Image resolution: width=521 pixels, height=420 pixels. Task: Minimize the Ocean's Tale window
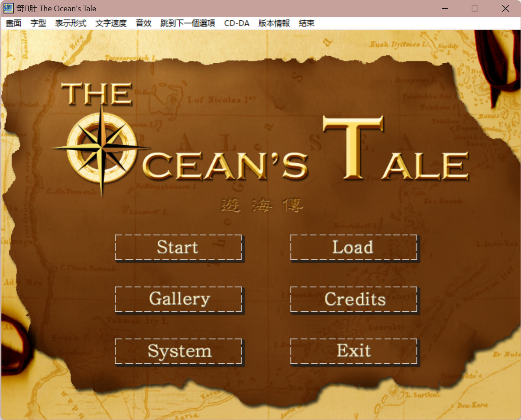[x=445, y=8]
